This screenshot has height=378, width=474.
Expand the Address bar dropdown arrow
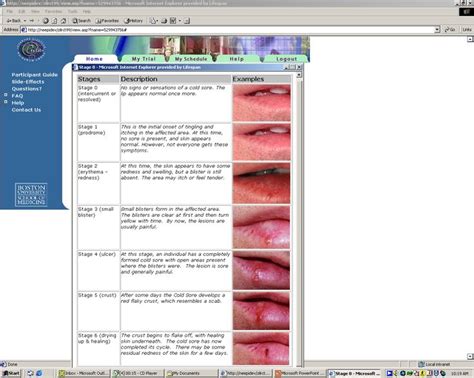(437, 30)
